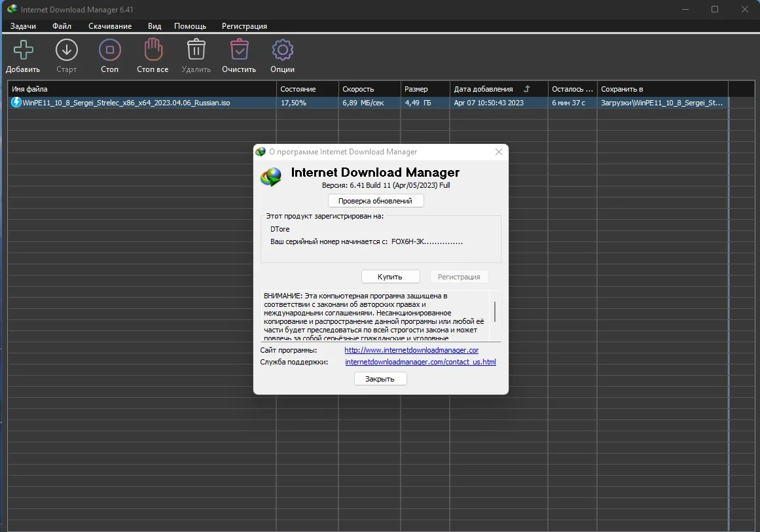Click the license text scrollbar thumb
760x532 pixels.
494,311
